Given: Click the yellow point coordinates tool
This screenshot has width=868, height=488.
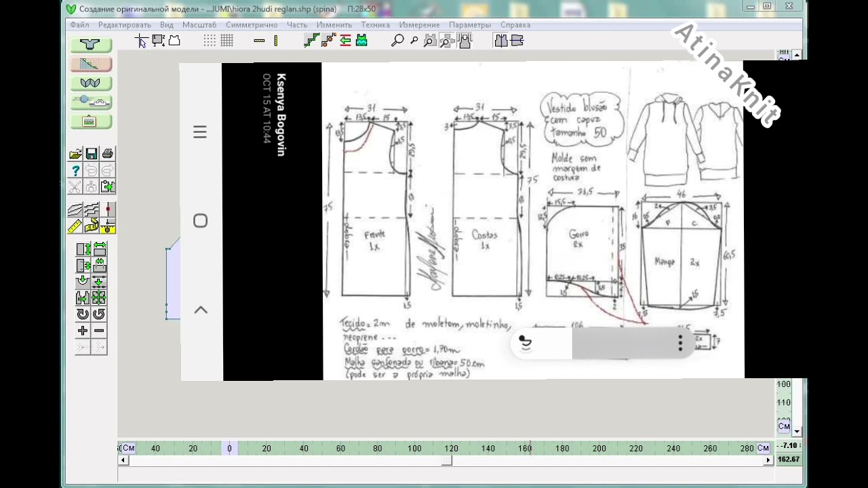Looking at the screenshot, I should (108, 226).
